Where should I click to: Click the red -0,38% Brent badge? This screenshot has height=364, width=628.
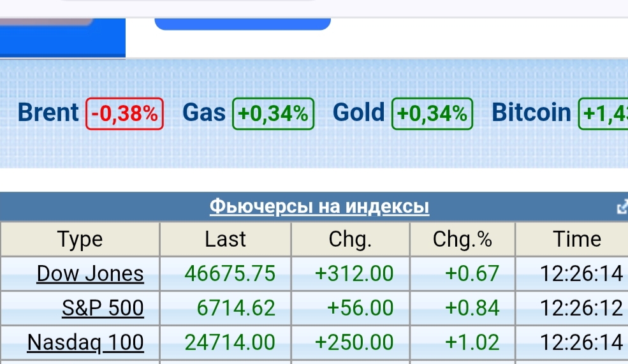[x=124, y=113]
